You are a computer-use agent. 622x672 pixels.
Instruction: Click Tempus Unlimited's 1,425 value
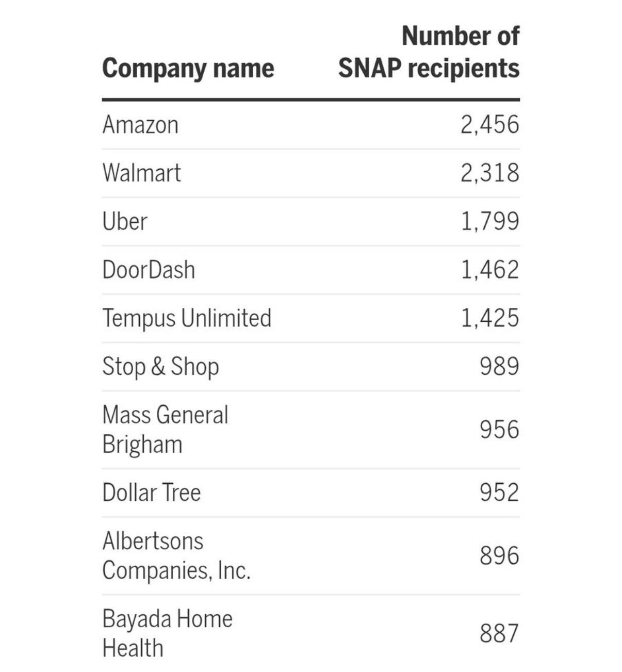click(489, 318)
